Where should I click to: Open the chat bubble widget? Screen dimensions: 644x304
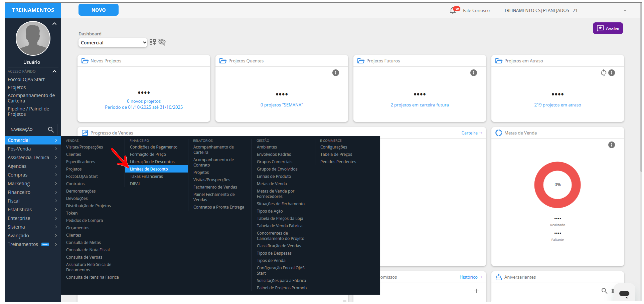624,293
